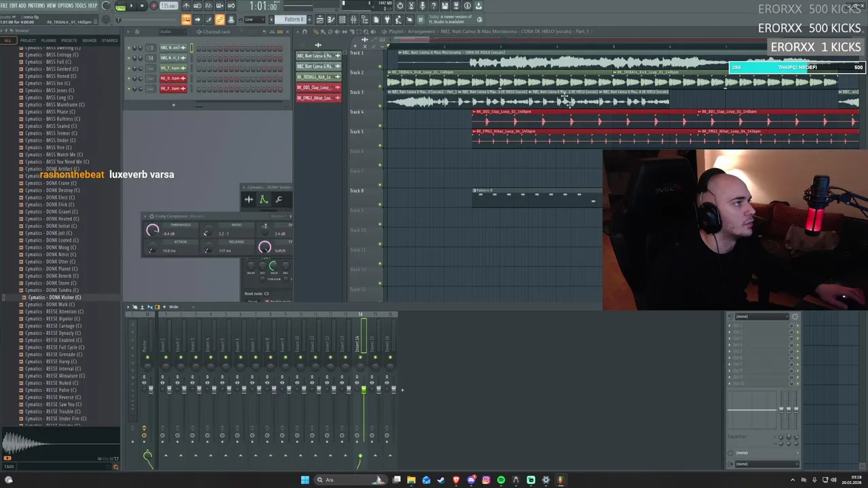Image resolution: width=868 pixels, height=488 pixels.
Task: Click the highlighted orange piano roll toolbar button
Action: click(186, 20)
